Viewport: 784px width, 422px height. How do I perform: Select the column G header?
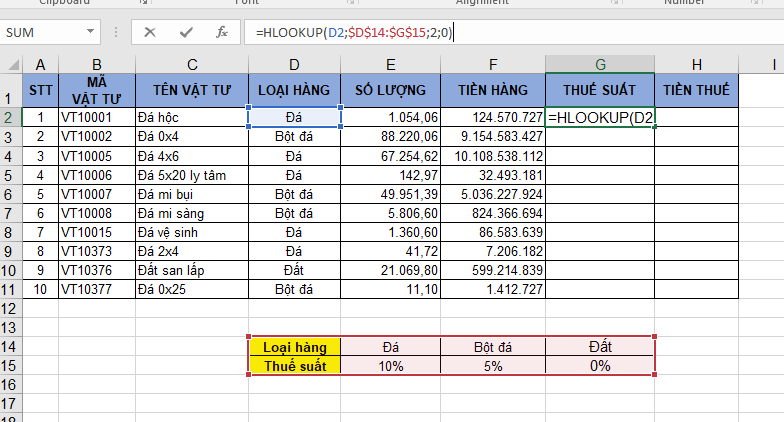tap(600, 65)
